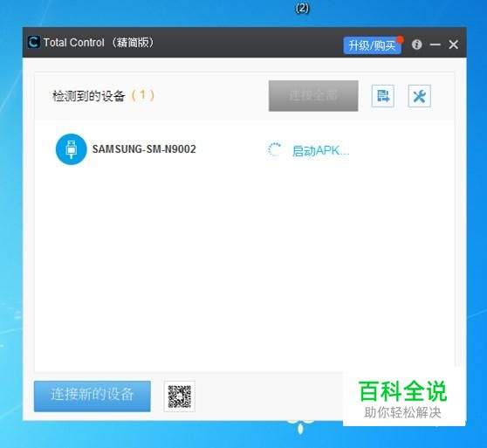Click the device count (1)
The width and height of the screenshot is (487, 448).
coord(143,95)
